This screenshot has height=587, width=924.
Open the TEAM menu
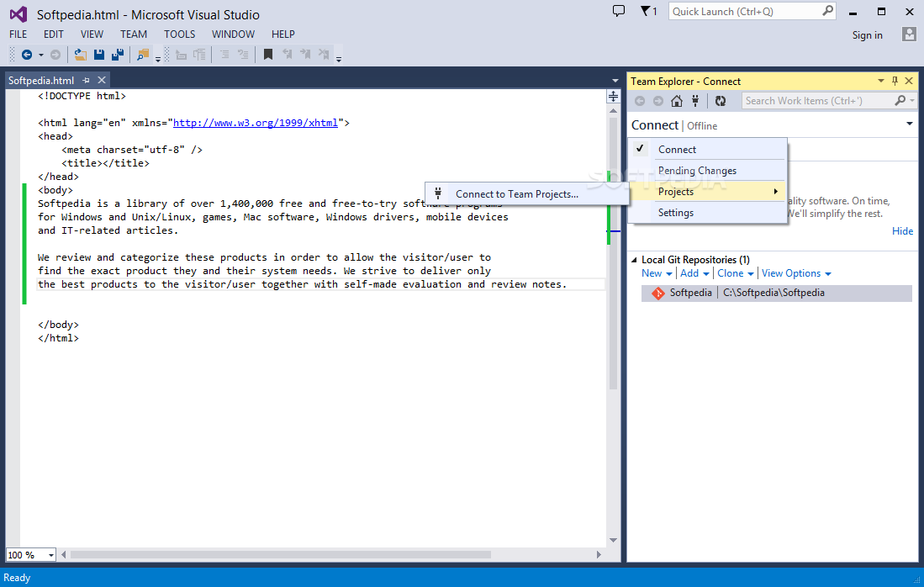tap(134, 34)
